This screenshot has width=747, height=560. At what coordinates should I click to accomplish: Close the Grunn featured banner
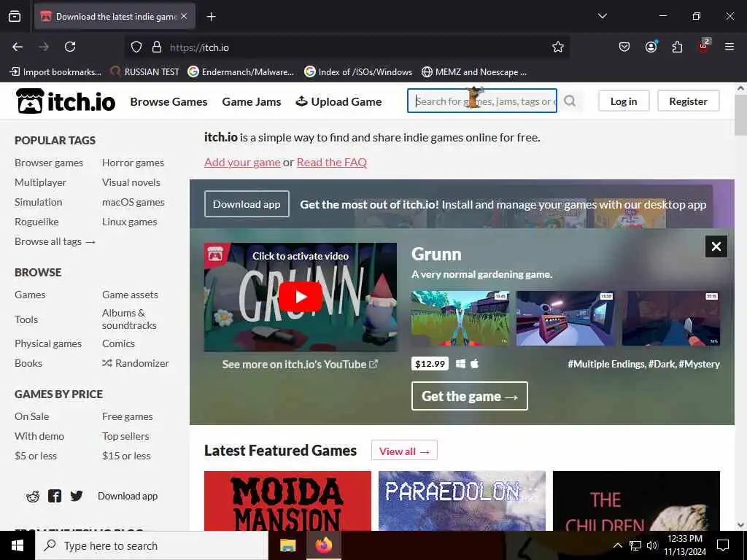tap(716, 246)
